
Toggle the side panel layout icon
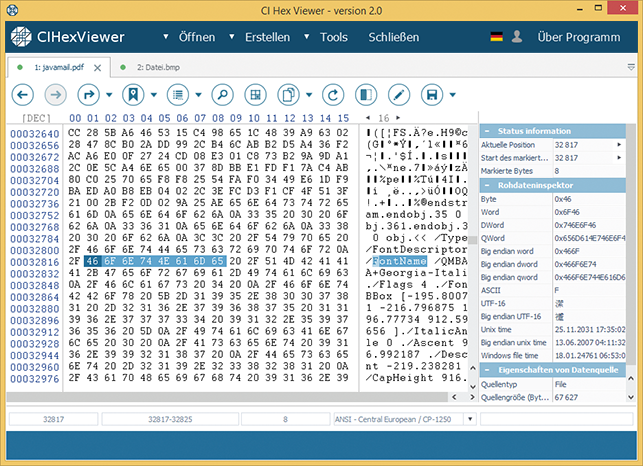tap(366, 95)
